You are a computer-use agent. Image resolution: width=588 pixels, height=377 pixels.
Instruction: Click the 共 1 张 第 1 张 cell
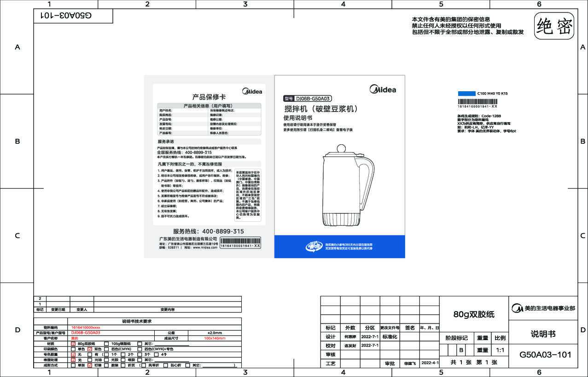474,362
